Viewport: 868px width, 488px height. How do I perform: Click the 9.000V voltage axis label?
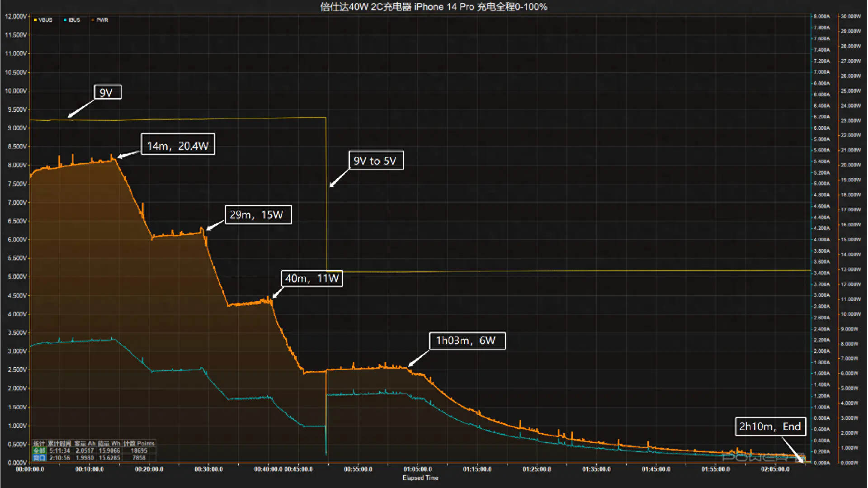17,128
